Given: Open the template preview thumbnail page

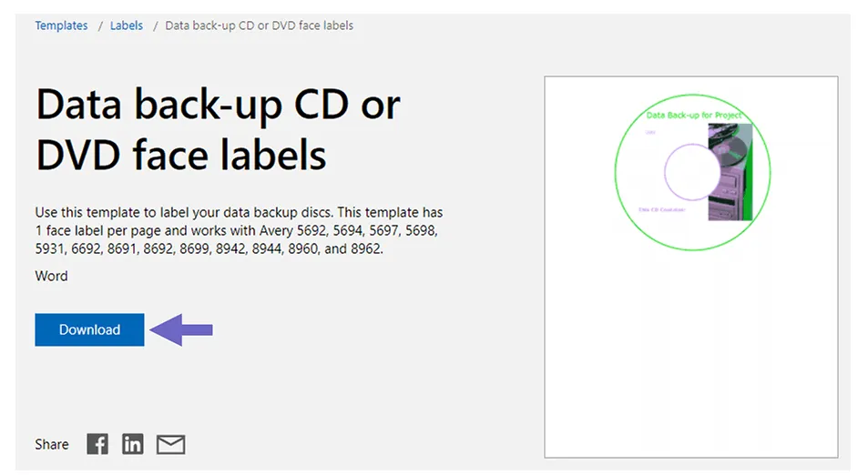Looking at the screenshot, I should point(691,268).
